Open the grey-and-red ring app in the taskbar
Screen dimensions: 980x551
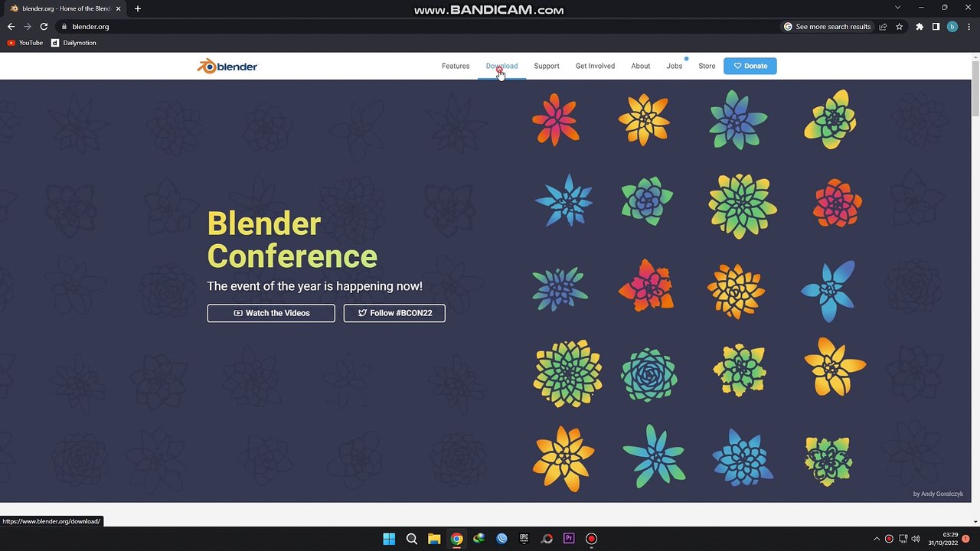coord(547,539)
